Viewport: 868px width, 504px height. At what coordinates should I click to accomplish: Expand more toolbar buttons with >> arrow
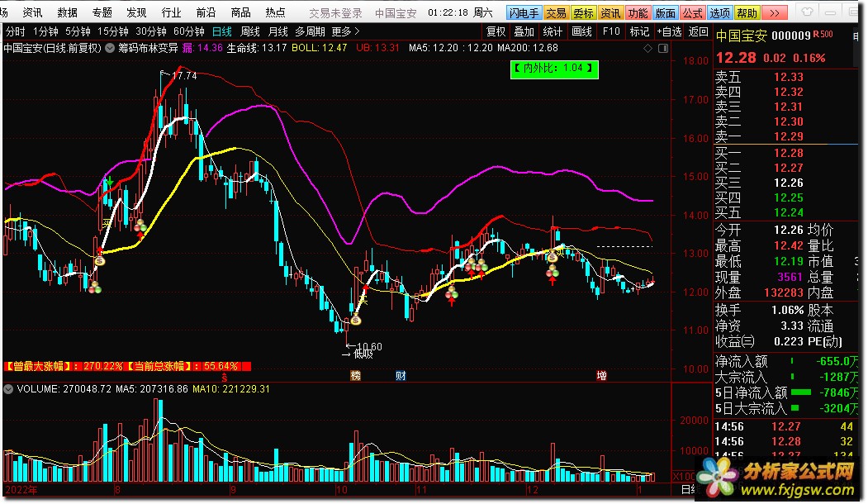(x=775, y=12)
